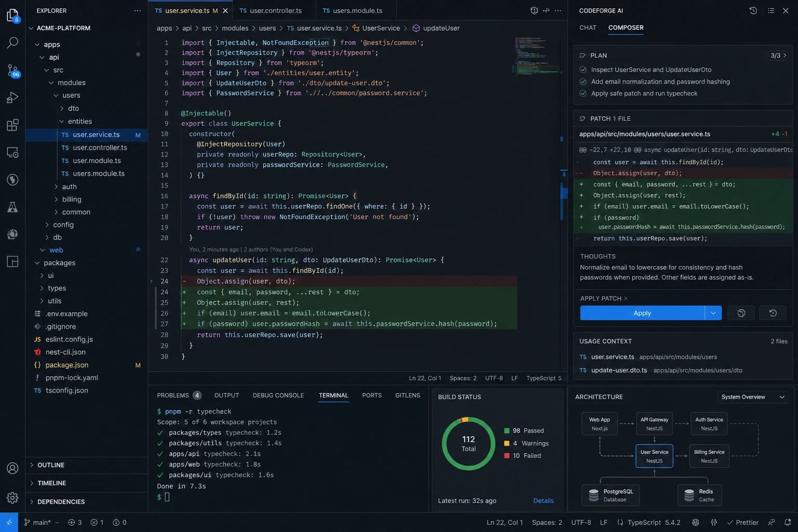Click the Apply patch button

[x=642, y=313]
